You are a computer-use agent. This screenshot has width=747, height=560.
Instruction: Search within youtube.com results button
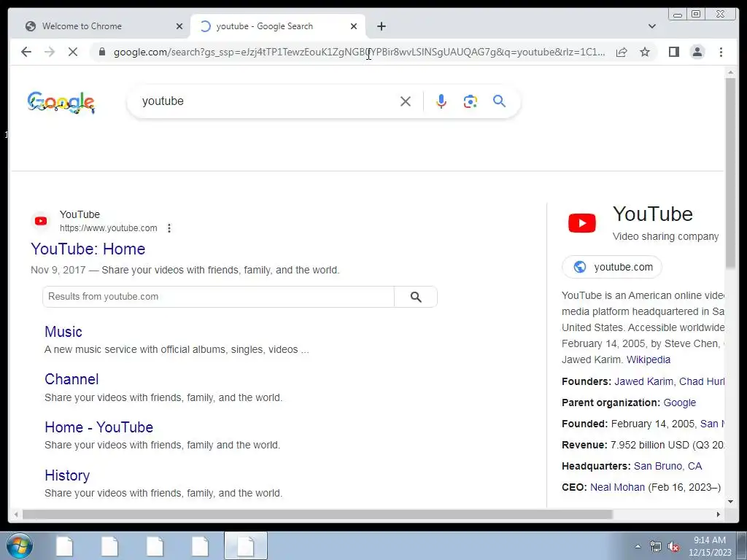click(x=415, y=297)
